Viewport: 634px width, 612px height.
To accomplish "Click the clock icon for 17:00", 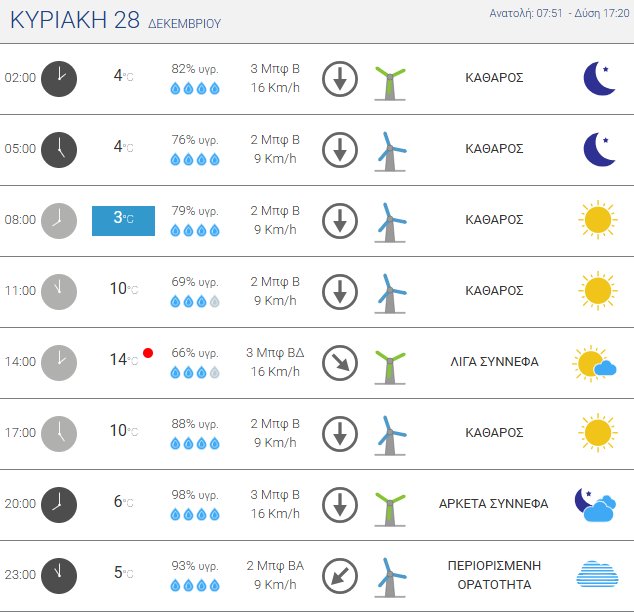I will pos(59,433).
